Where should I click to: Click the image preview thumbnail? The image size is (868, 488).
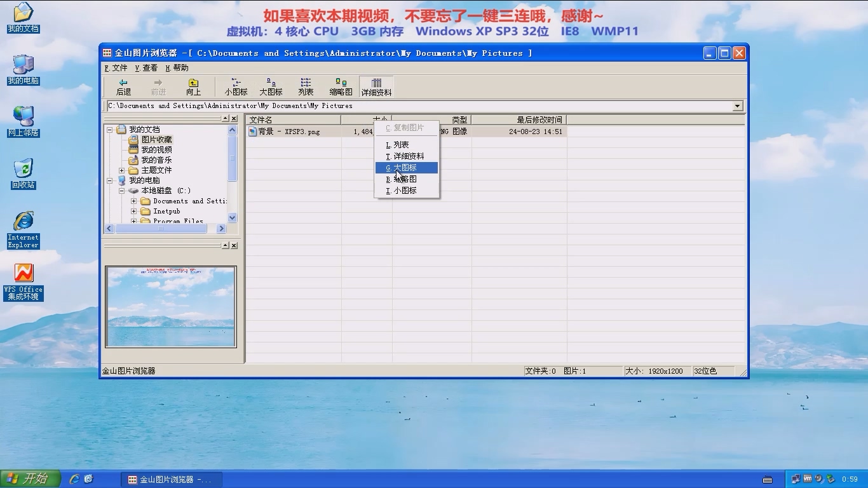pyautogui.click(x=171, y=307)
